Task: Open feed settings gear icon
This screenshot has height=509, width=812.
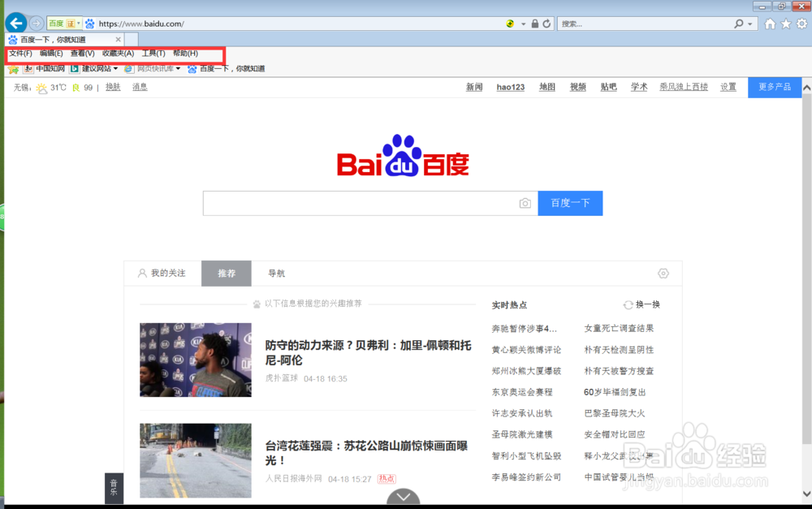Action: [x=663, y=274]
